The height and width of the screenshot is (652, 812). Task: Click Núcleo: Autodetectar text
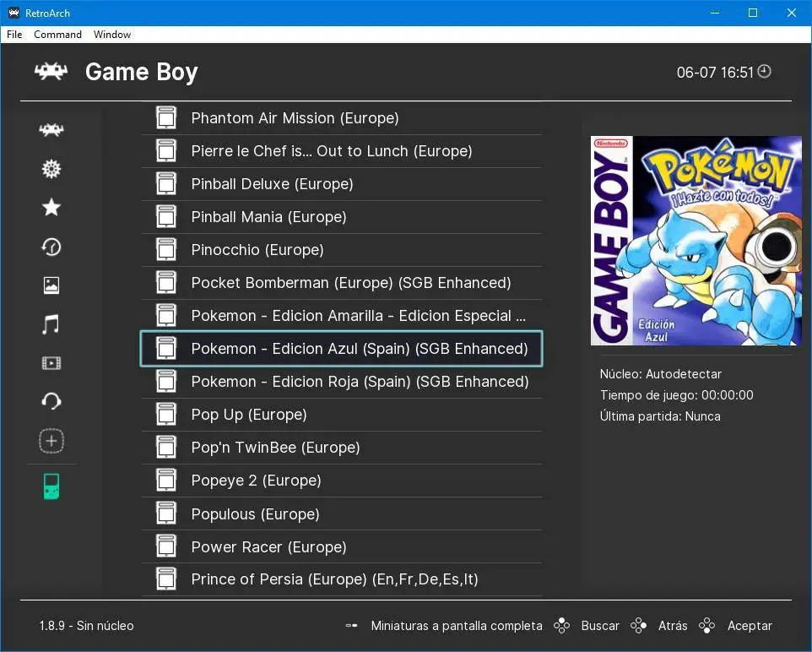[x=660, y=373]
